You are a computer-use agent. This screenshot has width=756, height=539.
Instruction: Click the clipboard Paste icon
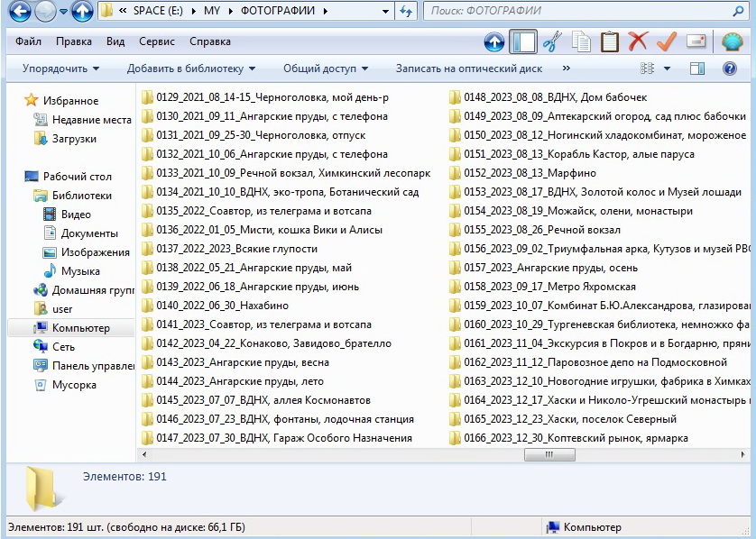pos(610,41)
